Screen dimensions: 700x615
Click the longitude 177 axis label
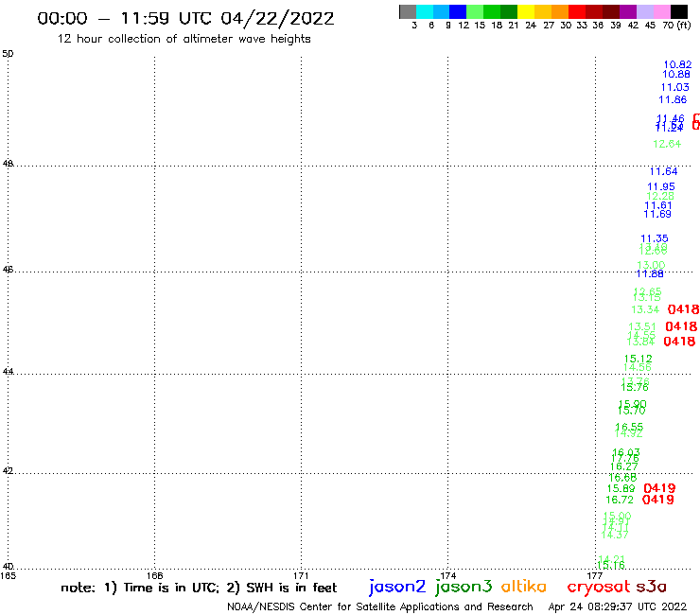(x=595, y=575)
